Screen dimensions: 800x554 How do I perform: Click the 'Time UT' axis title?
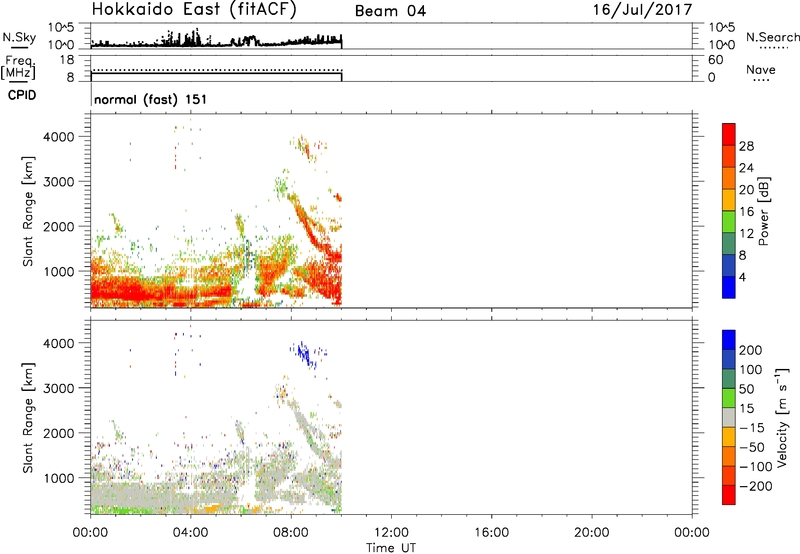391,548
